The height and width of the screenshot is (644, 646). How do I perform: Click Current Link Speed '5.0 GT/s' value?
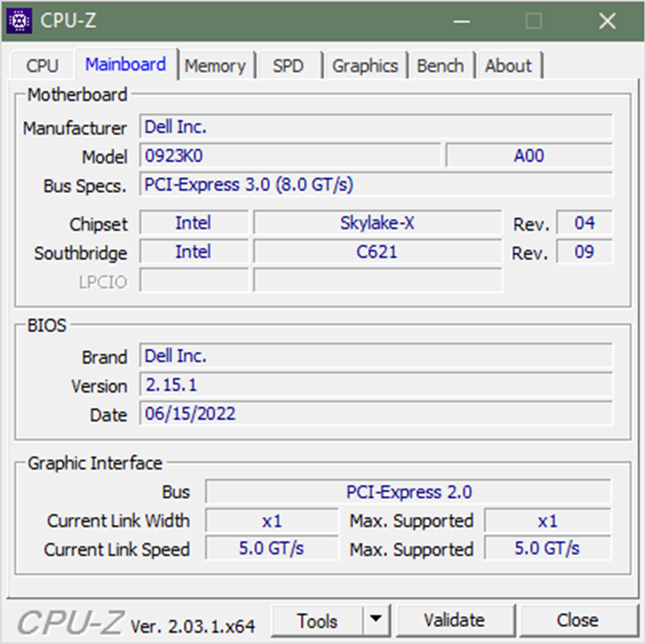tap(272, 548)
